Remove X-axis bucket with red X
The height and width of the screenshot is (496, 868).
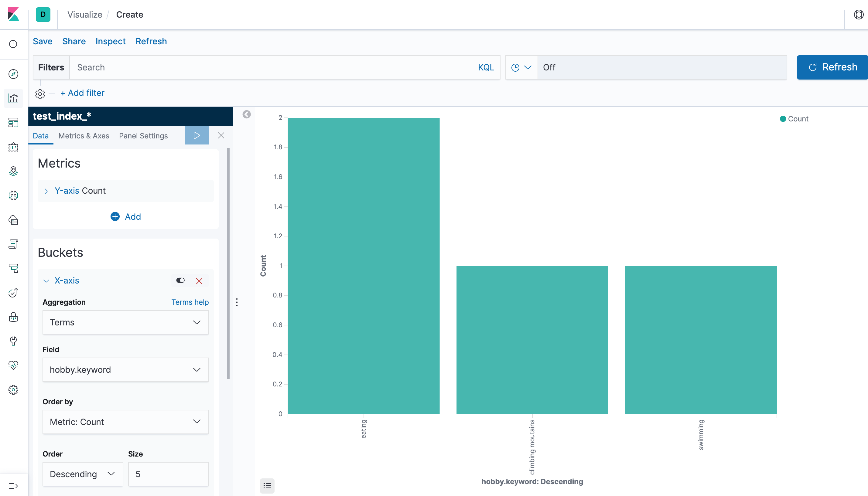pyautogui.click(x=199, y=281)
